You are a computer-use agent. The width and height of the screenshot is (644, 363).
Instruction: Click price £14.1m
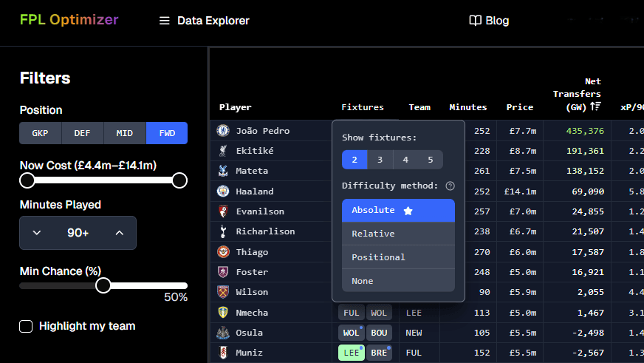click(521, 191)
